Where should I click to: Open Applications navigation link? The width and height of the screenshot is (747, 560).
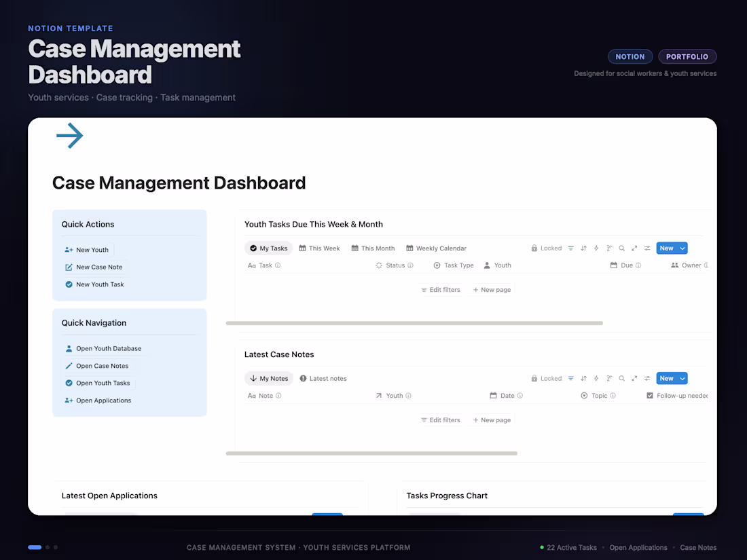pyautogui.click(x=98, y=400)
